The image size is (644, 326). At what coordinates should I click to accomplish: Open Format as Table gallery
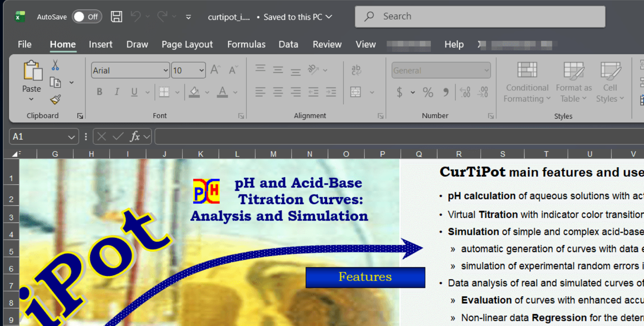pyautogui.click(x=574, y=82)
